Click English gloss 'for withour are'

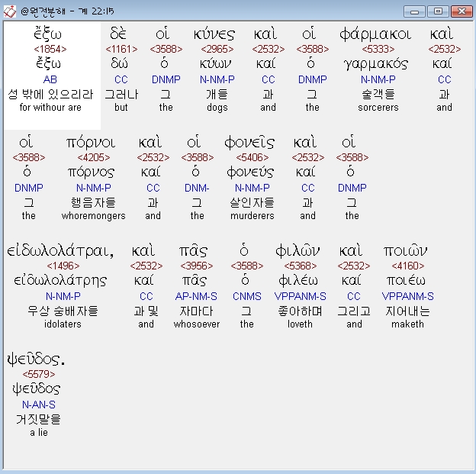pos(50,108)
